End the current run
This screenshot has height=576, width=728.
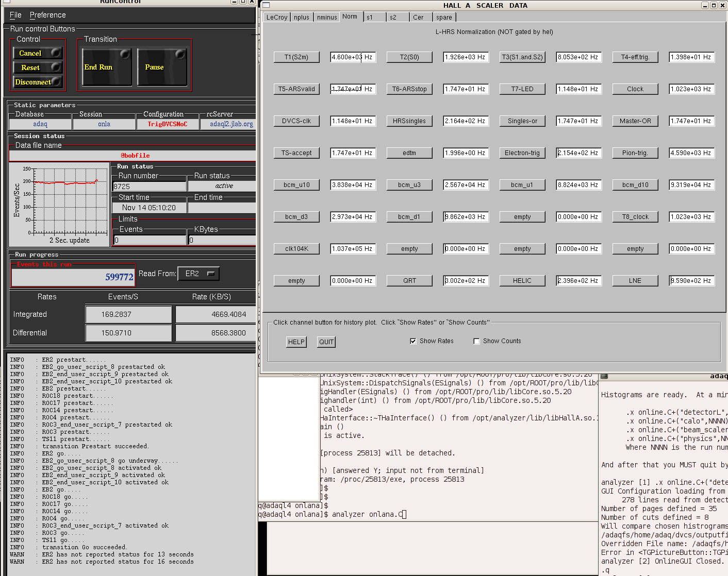pos(107,67)
